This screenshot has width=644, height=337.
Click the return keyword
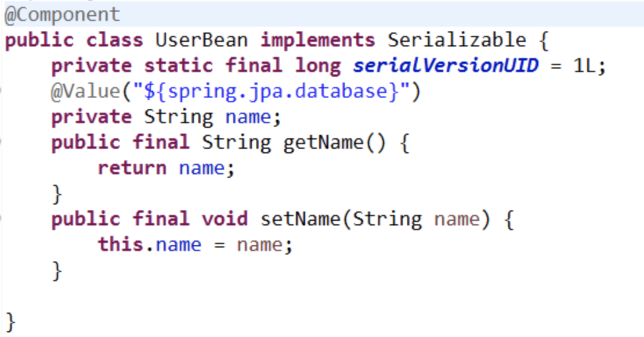[x=132, y=168]
